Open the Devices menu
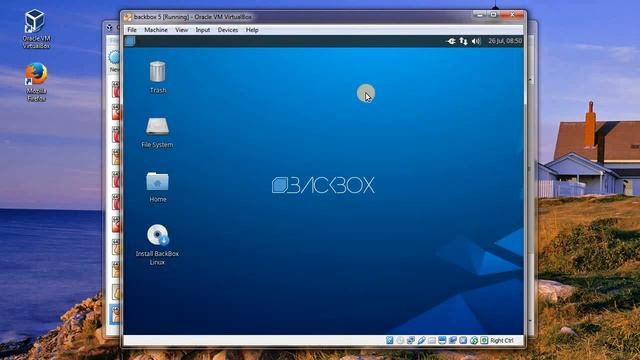 click(228, 30)
